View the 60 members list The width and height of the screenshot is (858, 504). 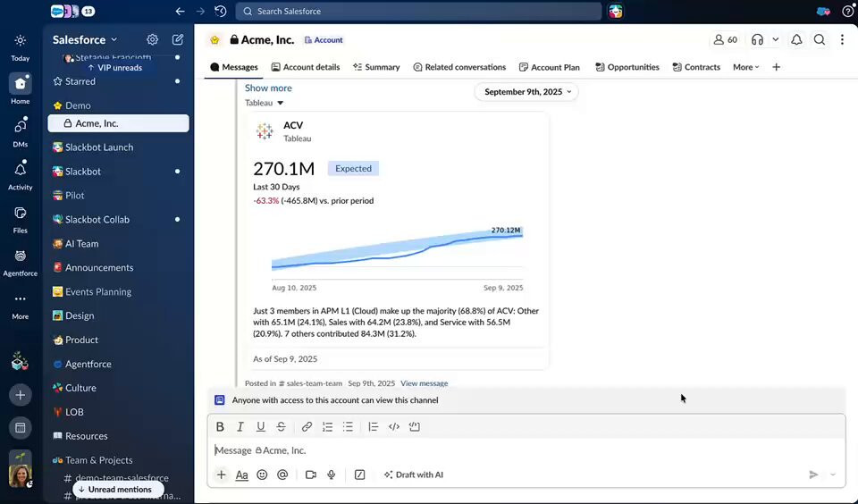pyautogui.click(x=725, y=39)
